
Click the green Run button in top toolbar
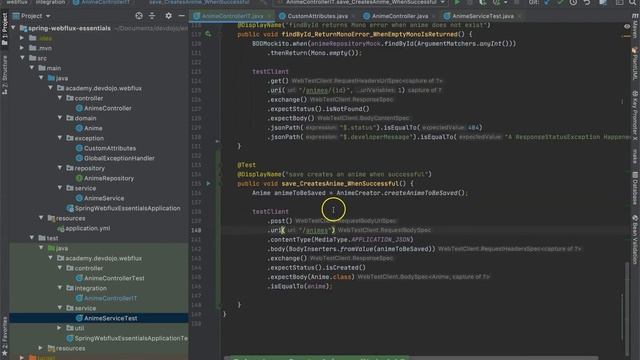click(457, 2)
